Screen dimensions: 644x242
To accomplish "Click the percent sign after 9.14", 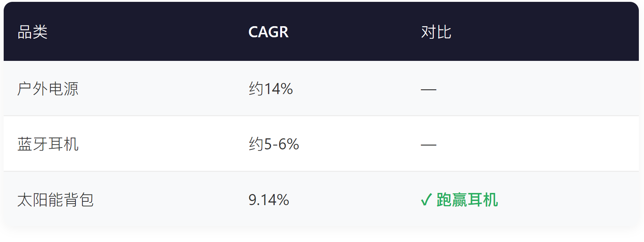I will [283, 200].
